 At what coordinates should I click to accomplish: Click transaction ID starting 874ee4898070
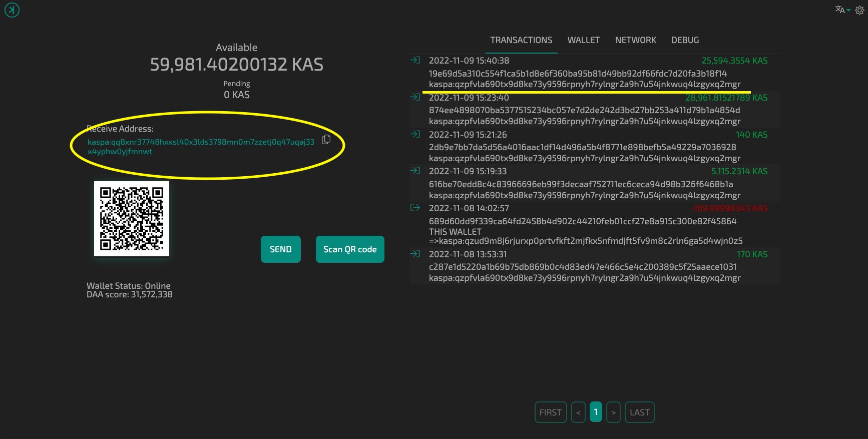point(584,110)
